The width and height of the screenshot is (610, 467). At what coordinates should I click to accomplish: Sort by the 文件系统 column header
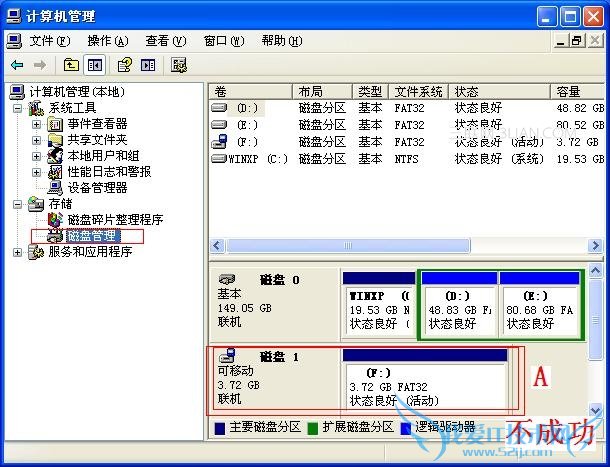click(419, 91)
